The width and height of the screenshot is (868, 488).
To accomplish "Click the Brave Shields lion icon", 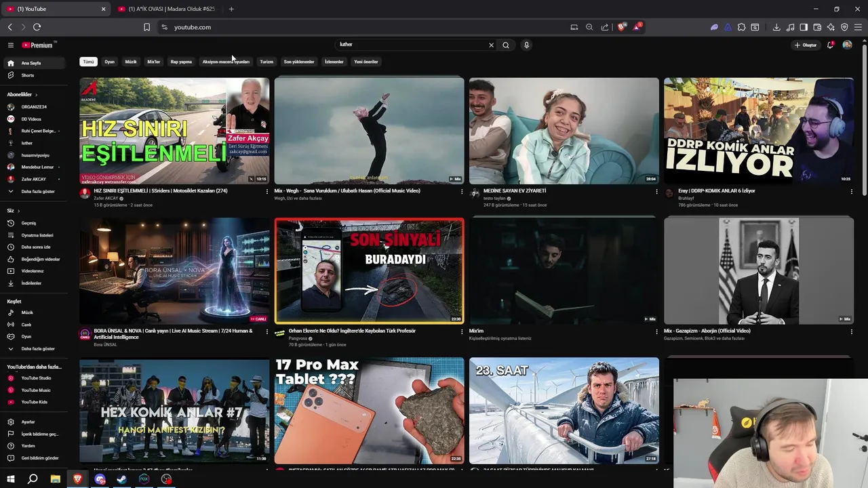I will [620, 27].
